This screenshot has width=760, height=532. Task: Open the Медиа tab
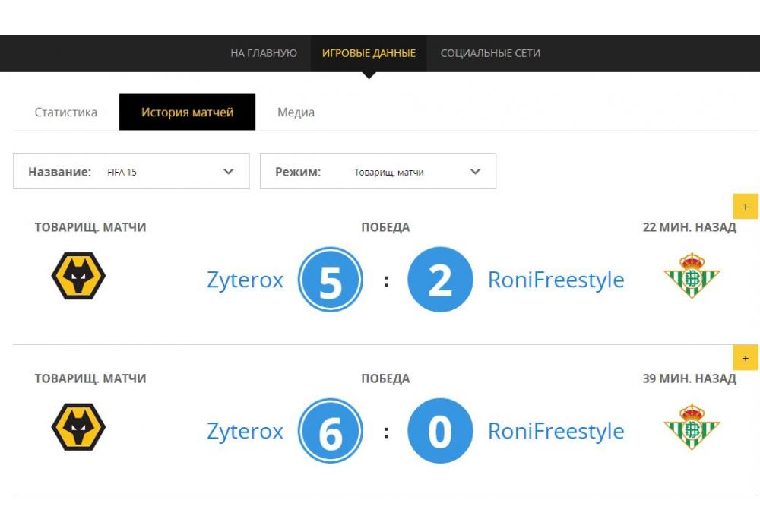click(x=296, y=112)
